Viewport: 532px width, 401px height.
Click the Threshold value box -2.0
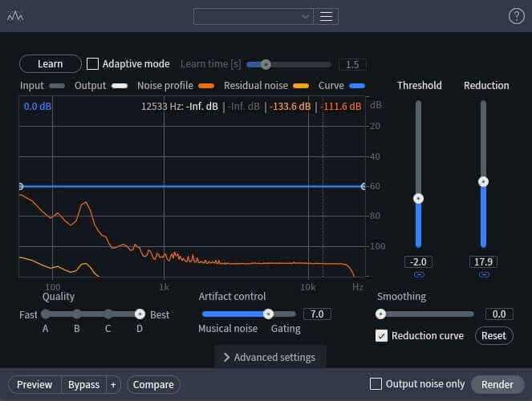[418, 261]
